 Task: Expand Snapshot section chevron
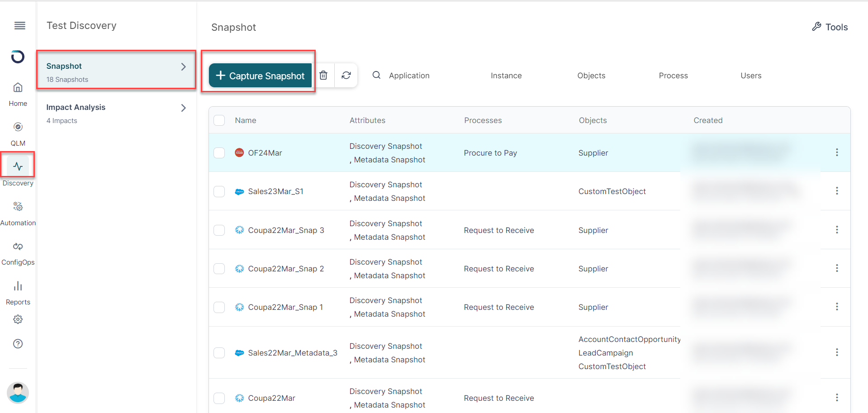pos(183,67)
